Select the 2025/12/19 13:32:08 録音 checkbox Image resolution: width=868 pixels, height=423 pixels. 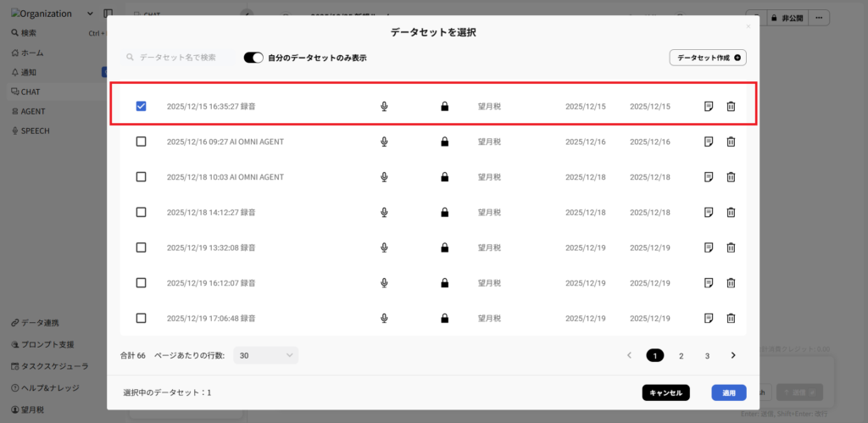tap(142, 248)
